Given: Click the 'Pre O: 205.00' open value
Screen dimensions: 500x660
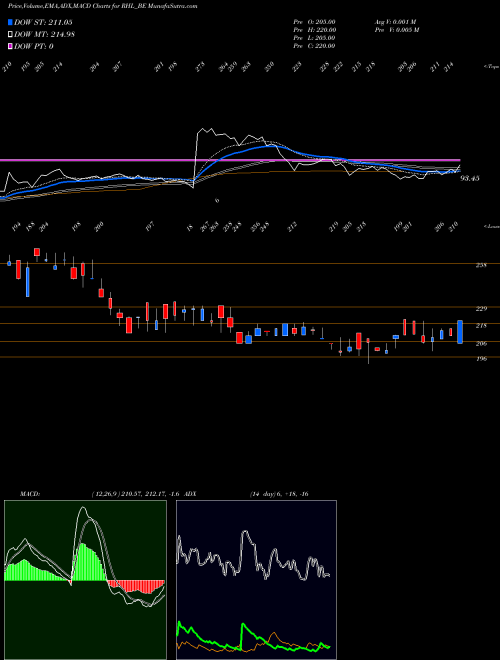Looking at the screenshot, I should pyautogui.click(x=314, y=22).
